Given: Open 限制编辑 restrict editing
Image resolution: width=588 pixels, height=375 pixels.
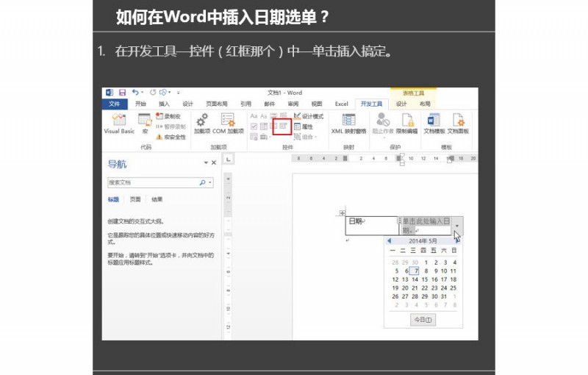Looking at the screenshot, I should pyautogui.click(x=407, y=124).
